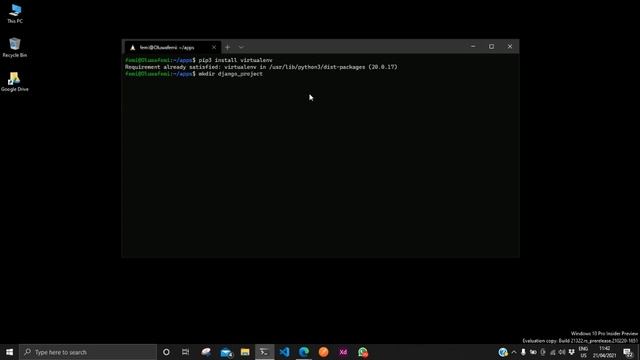
Task: Focus the 'Type here to search' box
Action: (x=88, y=352)
